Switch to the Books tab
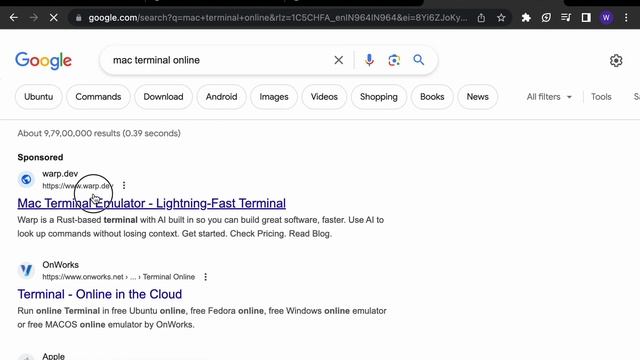The height and width of the screenshot is (360, 640). click(432, 97)
